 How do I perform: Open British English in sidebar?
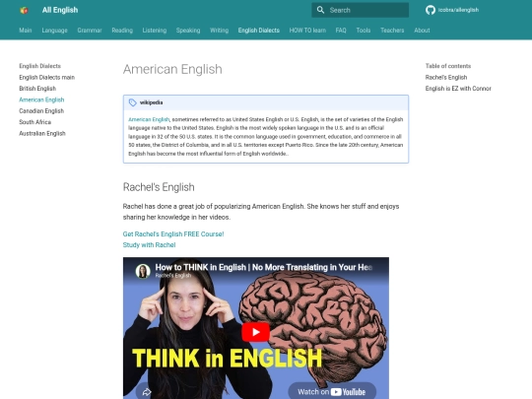click(x=37, y=89)
